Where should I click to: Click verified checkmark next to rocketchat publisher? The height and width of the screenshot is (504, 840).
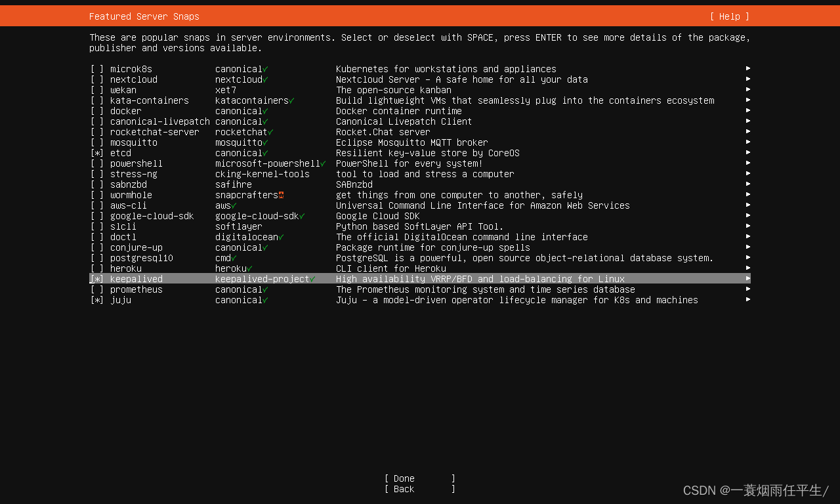click(x=271, y=132)
